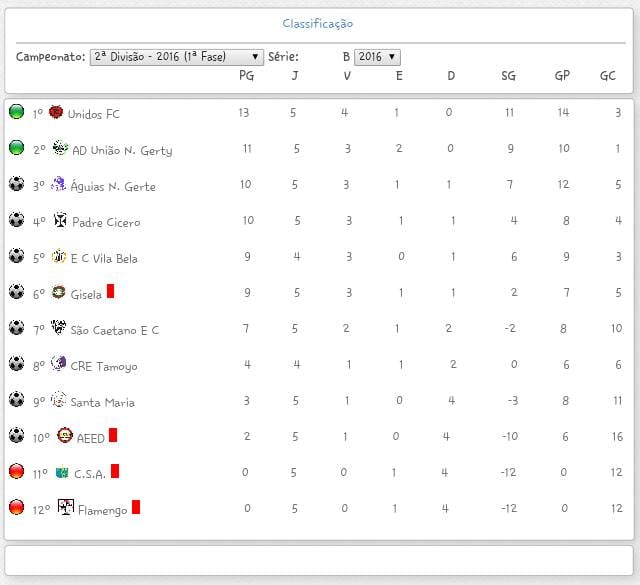Click the Unidos FC team crest

coord(56,113)
